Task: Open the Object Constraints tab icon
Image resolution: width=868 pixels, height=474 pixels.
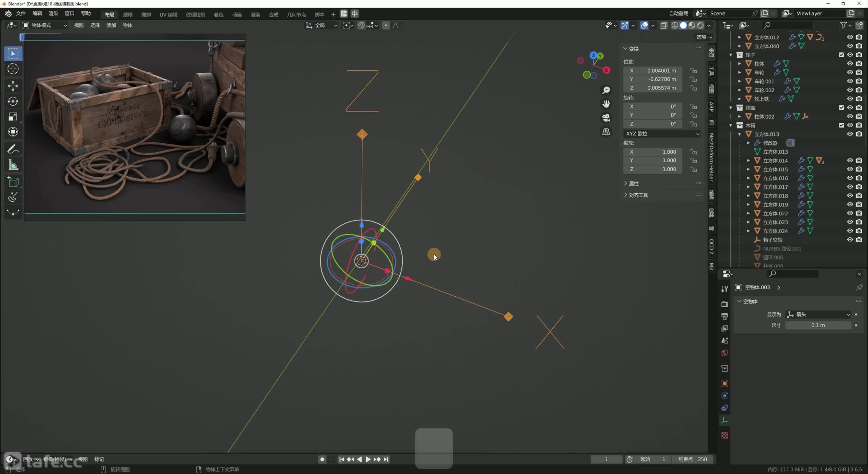Action: point(725,408)
